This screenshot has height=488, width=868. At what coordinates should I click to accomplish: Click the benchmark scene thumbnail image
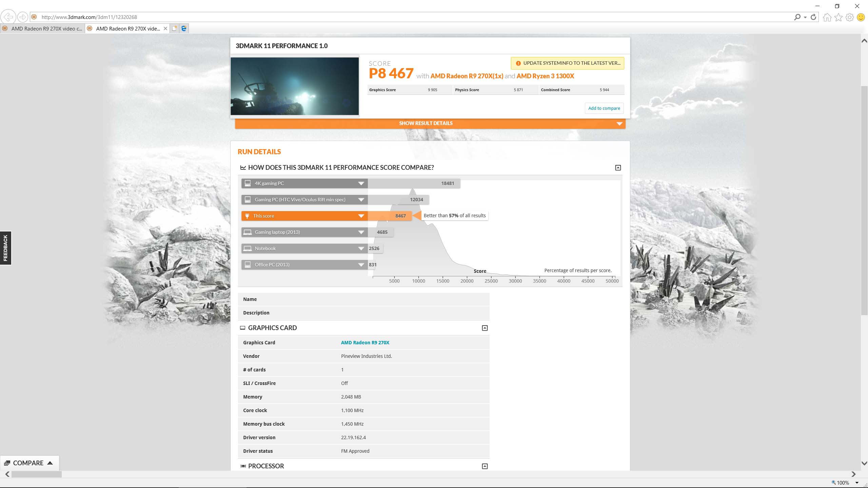tap(294, 86)
